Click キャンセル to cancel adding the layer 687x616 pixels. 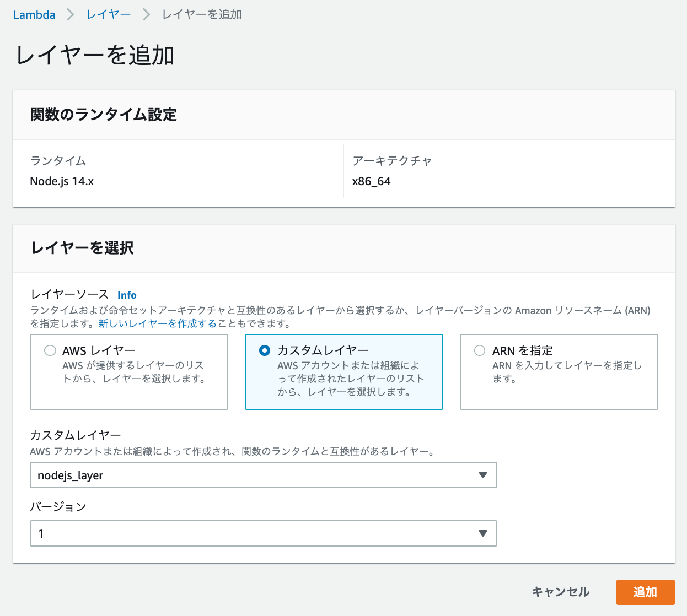tap(560, 592)
